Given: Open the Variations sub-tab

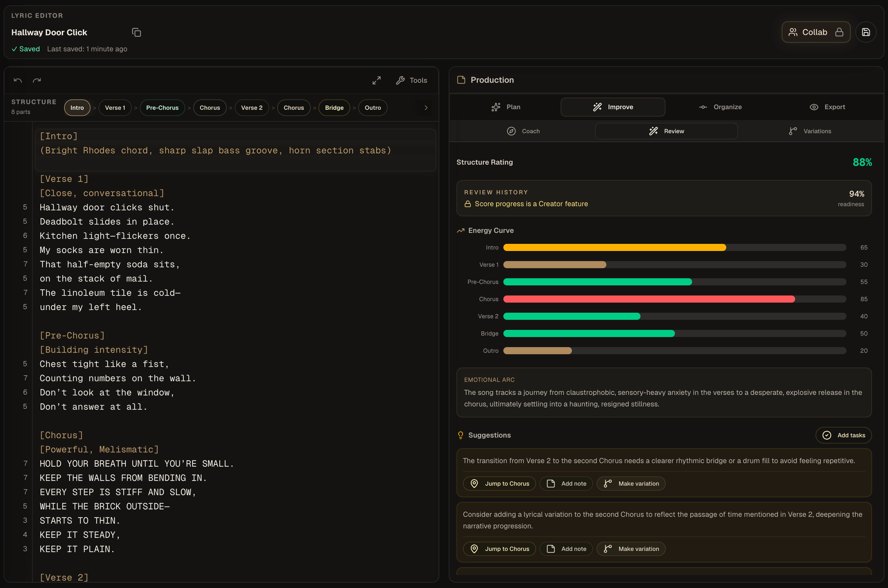Looking at the screenshot, I should coord(810,131).
